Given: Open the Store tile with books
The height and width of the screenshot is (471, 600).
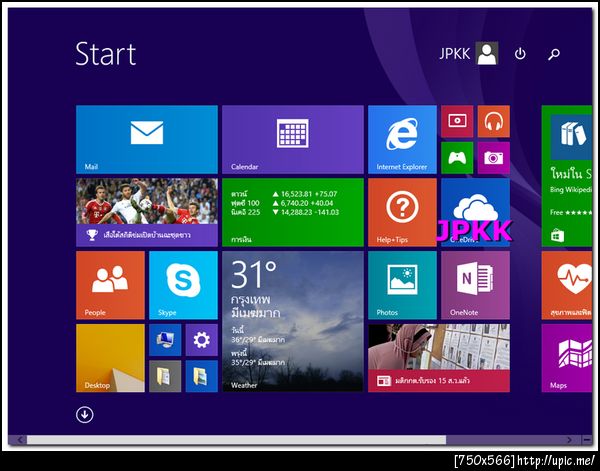Looking at the screenshot, I should tap(567, 176).
